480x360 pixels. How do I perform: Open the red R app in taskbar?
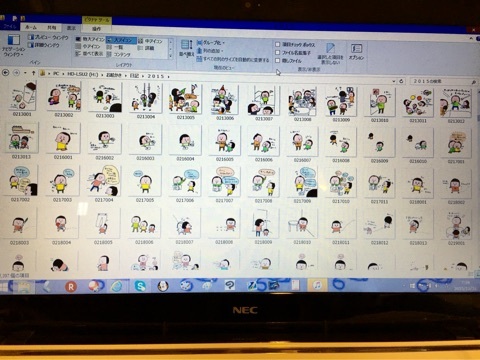pos(71,286)
